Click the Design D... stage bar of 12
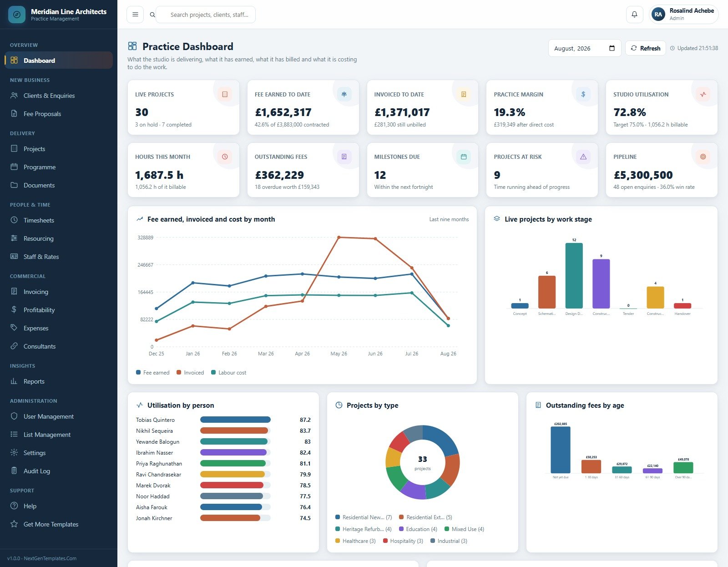 (x=574, y=276)
